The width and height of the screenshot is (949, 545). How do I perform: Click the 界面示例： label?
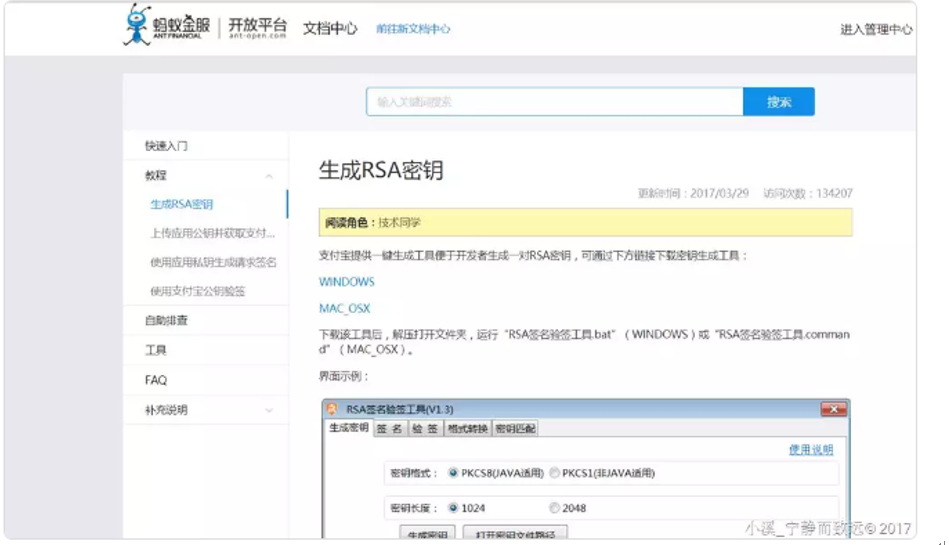click(x=344, y=376)
